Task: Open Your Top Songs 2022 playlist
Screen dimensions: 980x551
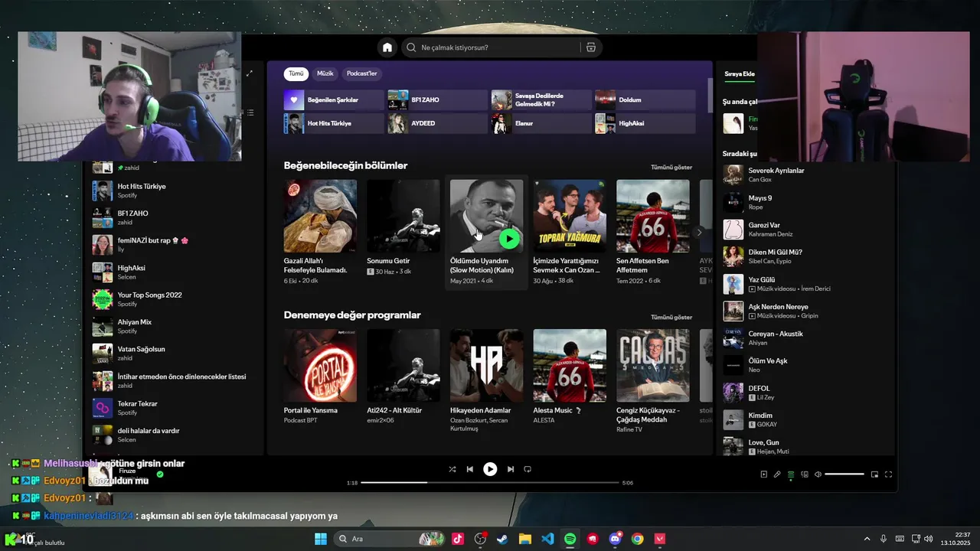Action: [175, 299]
